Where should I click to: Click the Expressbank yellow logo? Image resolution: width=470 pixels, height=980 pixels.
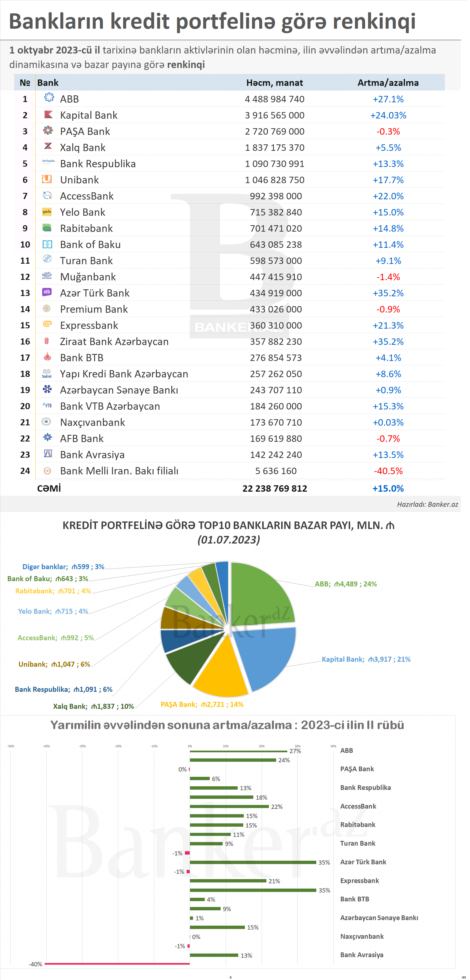pos(47,324)
